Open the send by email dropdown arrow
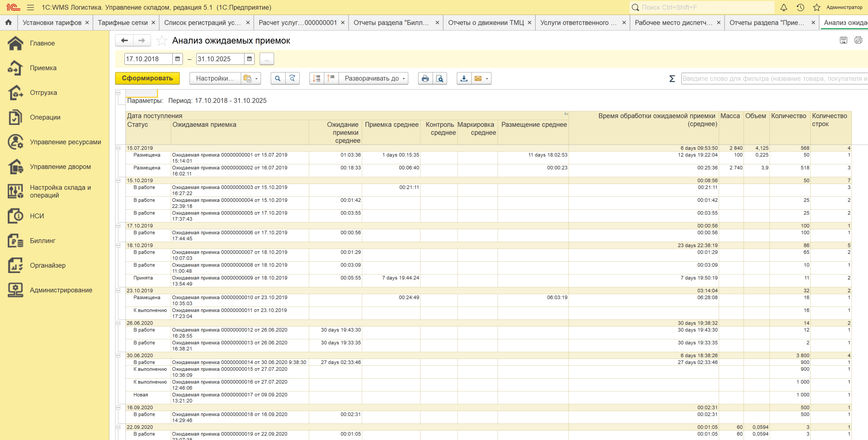868x440 pixels. (x=487, y=78)
